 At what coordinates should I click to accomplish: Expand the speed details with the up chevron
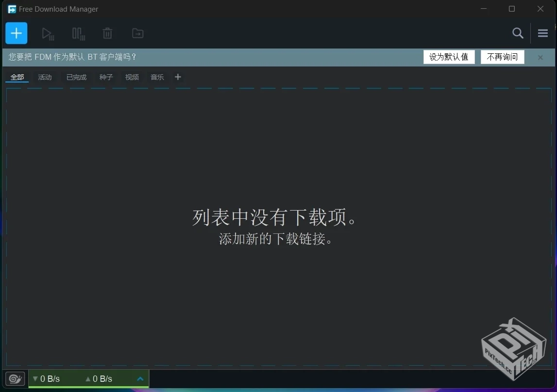pos(140,379)
